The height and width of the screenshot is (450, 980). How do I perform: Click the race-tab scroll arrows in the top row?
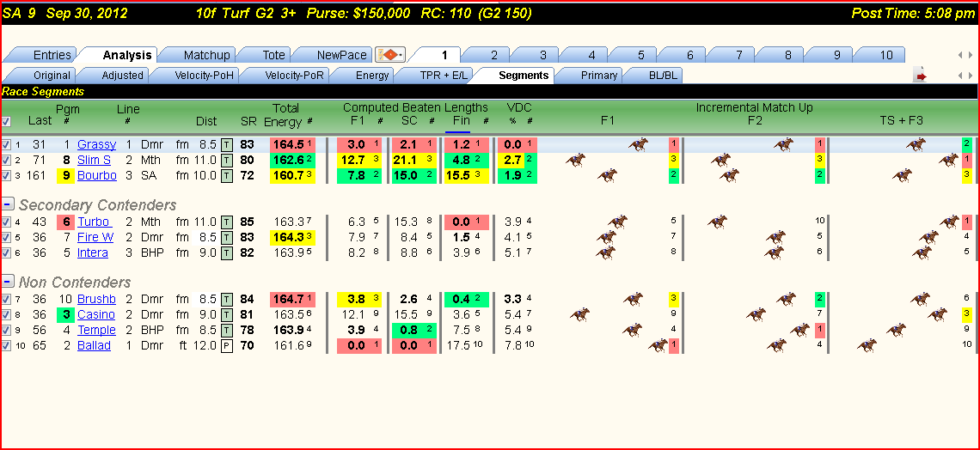[x=965, y=55]
